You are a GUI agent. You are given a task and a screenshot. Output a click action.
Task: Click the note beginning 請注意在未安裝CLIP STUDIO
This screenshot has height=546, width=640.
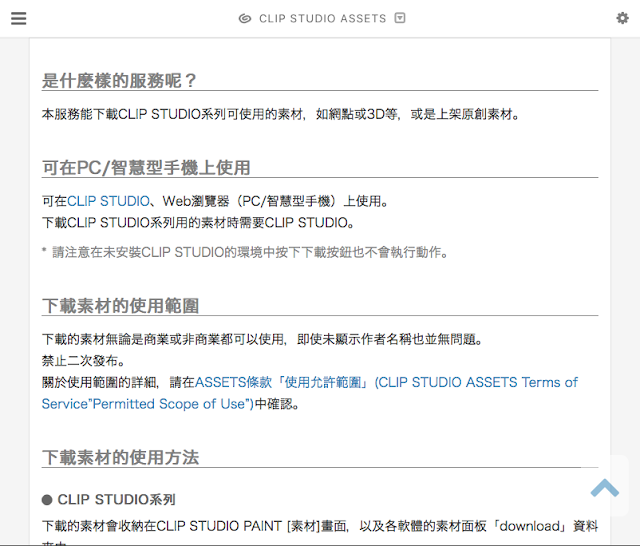point(245,252)
